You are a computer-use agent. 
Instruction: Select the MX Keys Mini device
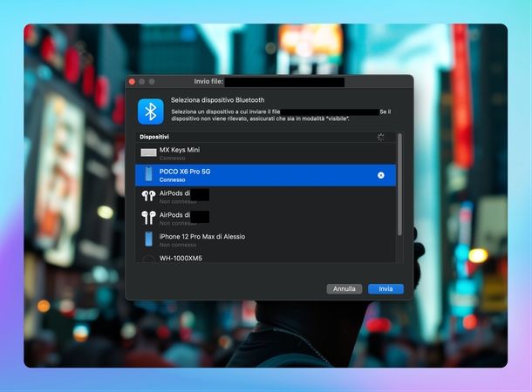(x=265, y=153)
